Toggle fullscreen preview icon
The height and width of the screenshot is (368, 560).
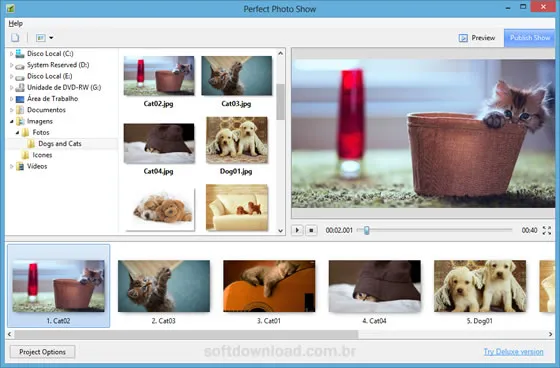click(547, 230)
